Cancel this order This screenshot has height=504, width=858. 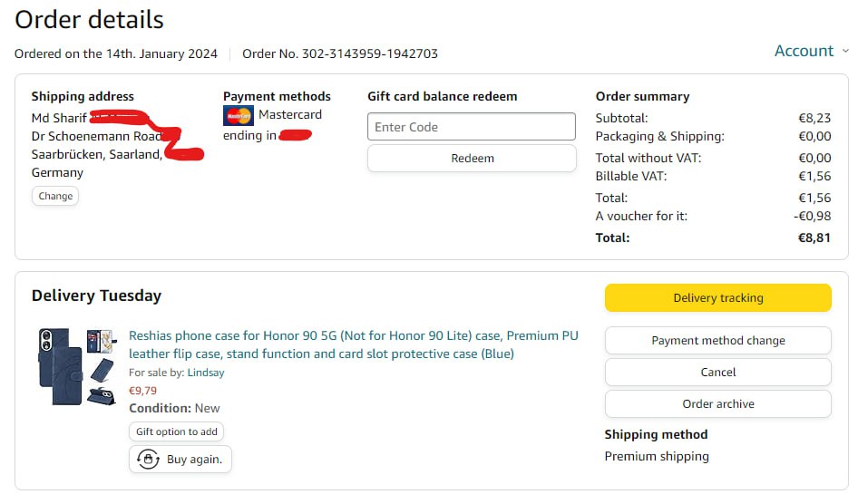coord(717,372)
